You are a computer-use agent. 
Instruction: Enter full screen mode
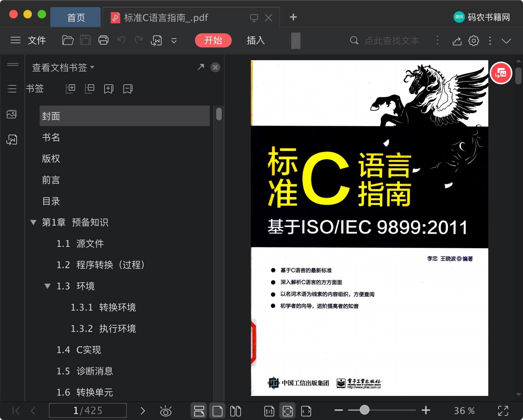pyautogui.click(x=503, y=411)
